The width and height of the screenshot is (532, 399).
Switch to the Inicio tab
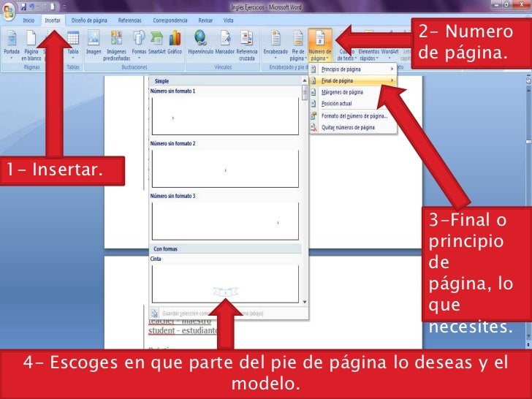28,20
